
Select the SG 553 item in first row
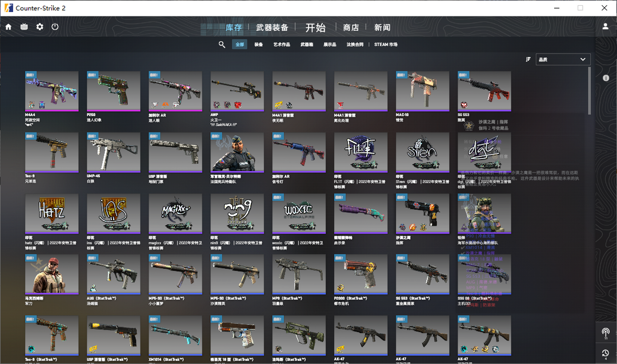click(x=484, y=91)
